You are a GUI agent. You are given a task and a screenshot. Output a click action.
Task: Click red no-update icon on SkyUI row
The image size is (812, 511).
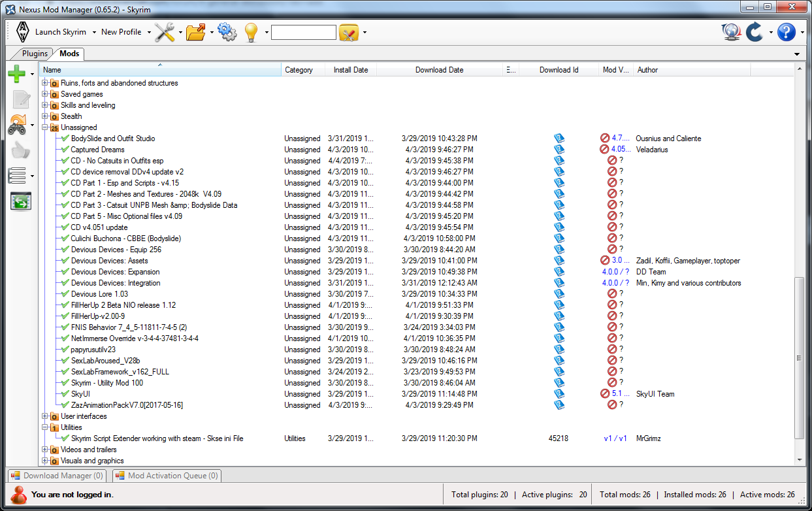606,394
